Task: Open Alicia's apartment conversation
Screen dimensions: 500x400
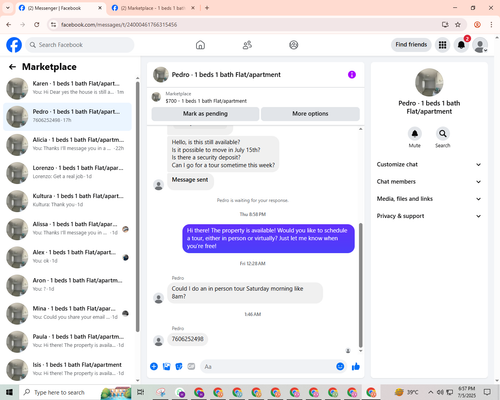Action: click(67, 145)
